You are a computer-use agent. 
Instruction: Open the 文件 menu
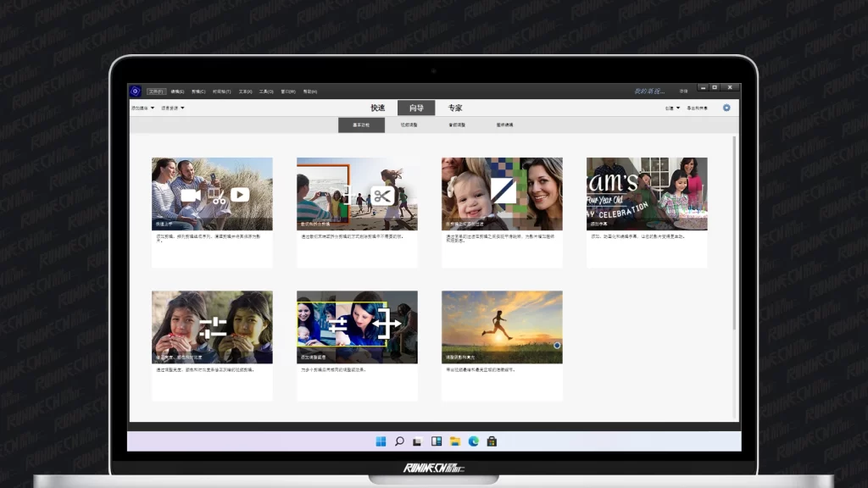click(x=155, y=91)
